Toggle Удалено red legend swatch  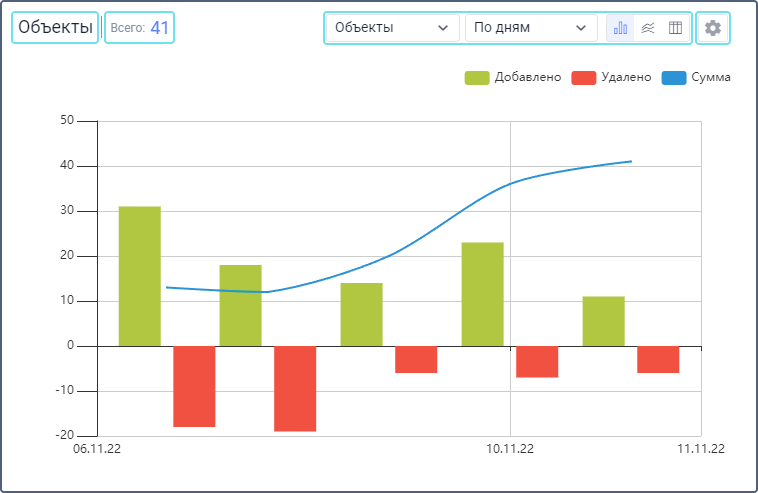tap(583, 77)
